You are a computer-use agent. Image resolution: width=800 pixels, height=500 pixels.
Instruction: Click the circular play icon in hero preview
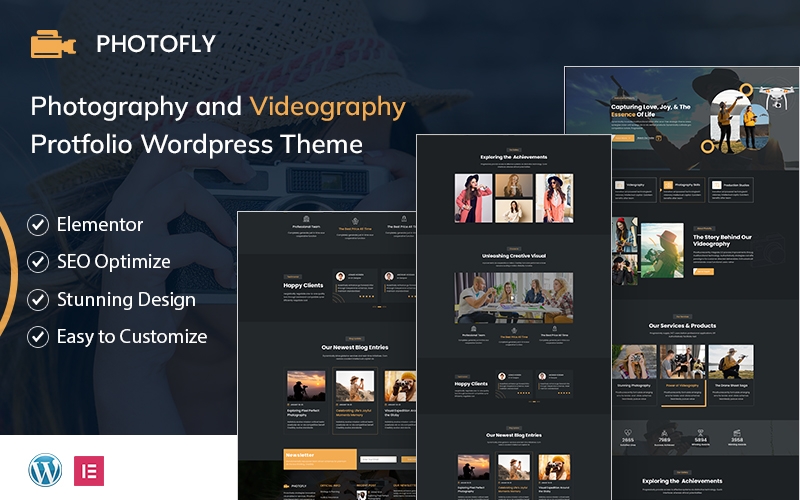(x=659, y=138)
